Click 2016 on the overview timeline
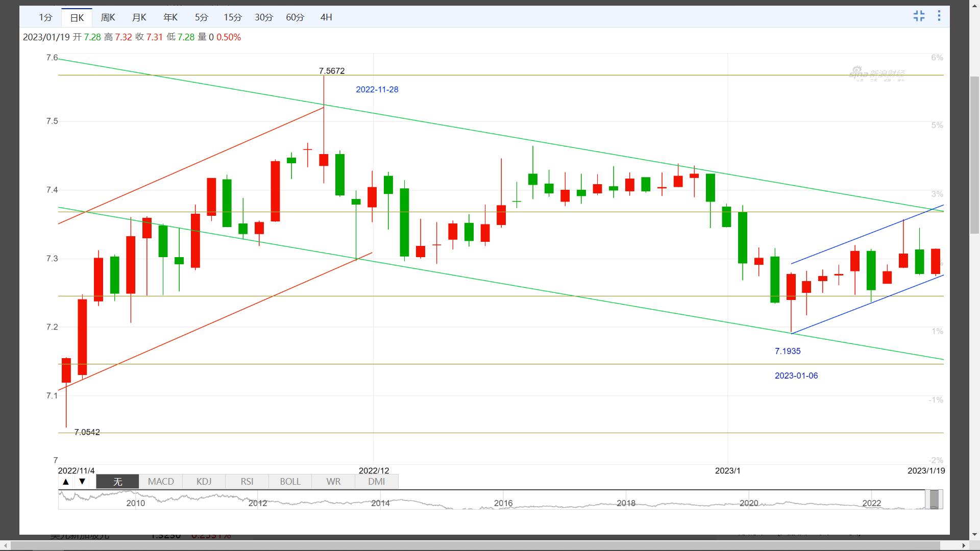 coord(503,503)
